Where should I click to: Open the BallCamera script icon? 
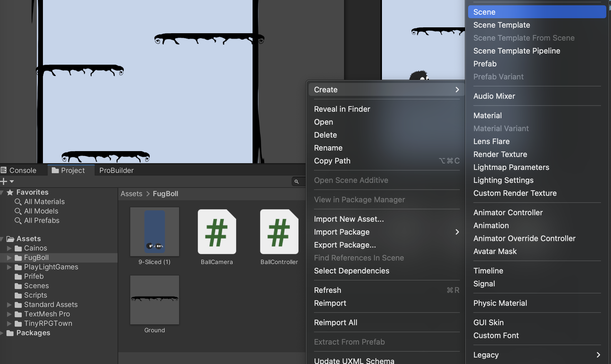tap(217, 232)
